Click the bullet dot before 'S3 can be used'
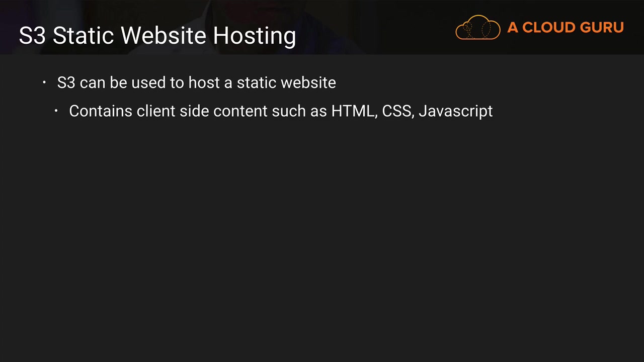The width and height of the screenshot is (644, 362). [44, 82]
